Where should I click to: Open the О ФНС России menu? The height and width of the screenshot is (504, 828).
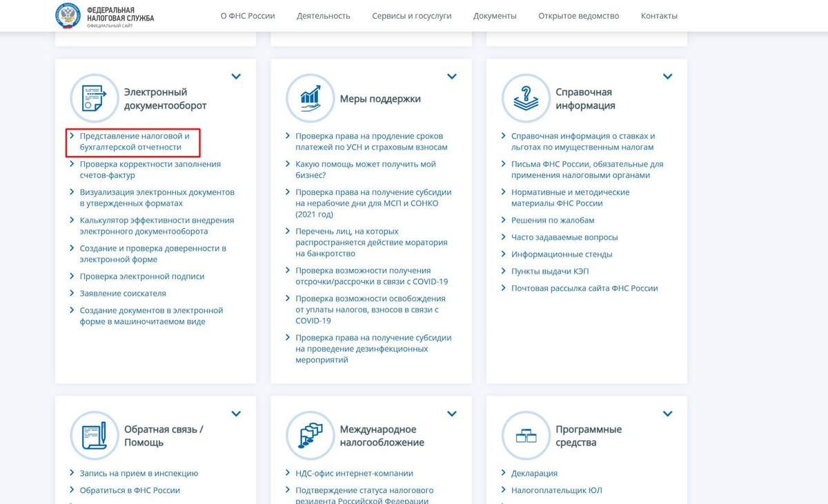[248, 16]
